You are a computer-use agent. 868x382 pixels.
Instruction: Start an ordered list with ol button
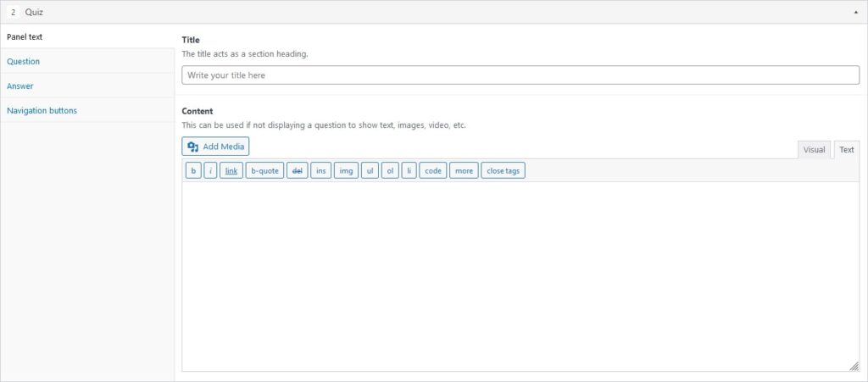[x=390, y=171]
